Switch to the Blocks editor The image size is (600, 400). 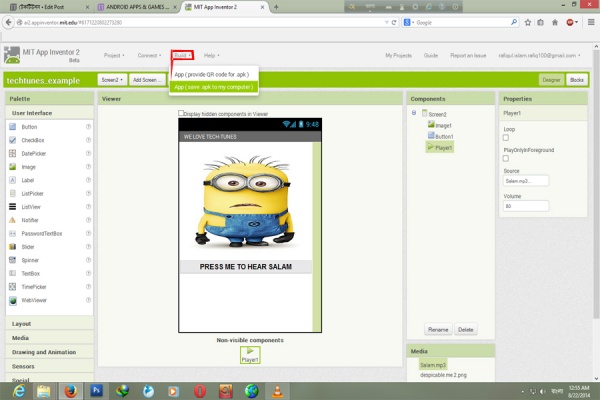pyautogui.click(x=576, y=79)
